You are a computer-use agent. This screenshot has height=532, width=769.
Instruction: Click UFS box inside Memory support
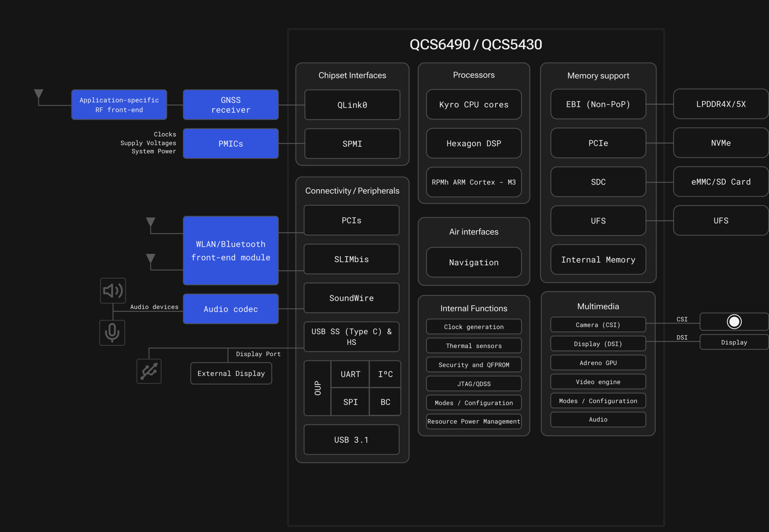tap(598, 221)
